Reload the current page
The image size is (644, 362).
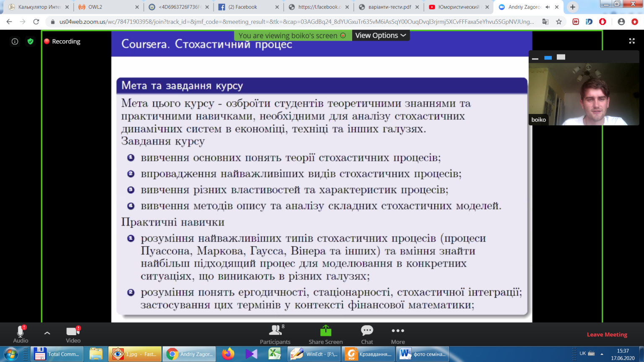coord(36,22)
